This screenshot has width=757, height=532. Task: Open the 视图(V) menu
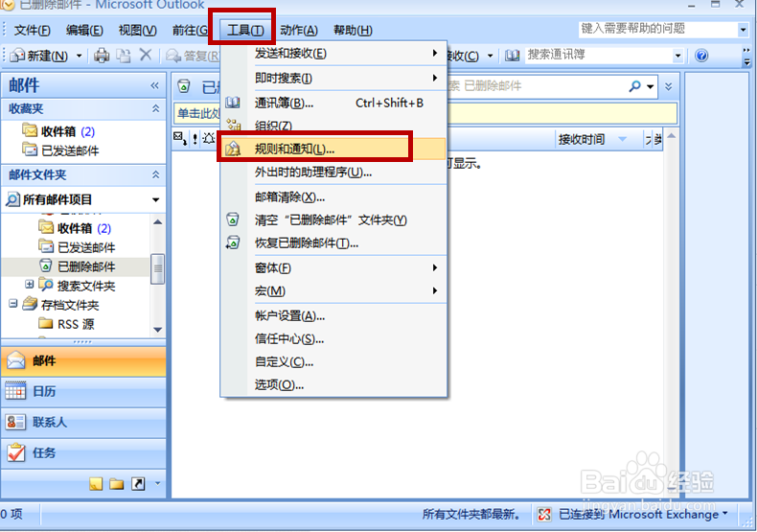(x=138, y=31)
